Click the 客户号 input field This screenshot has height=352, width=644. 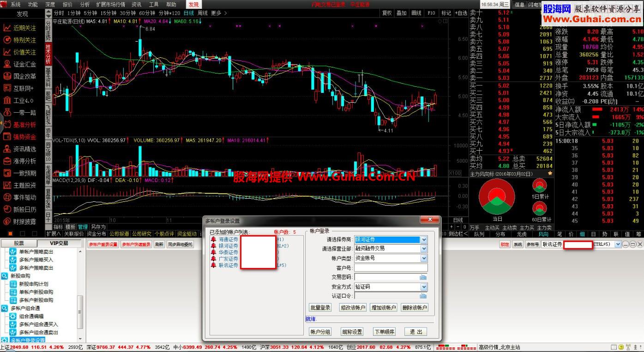[391, 268]
